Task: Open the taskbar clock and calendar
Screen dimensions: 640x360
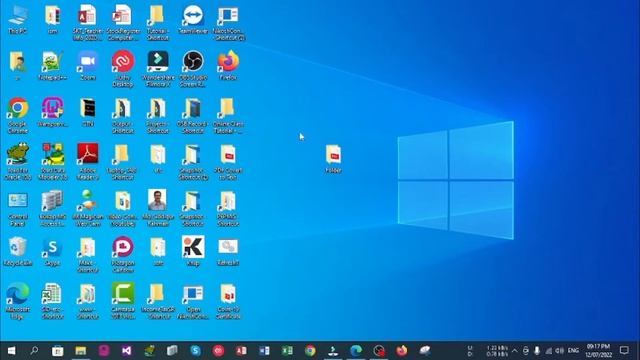Action: [x=598, y=350]
